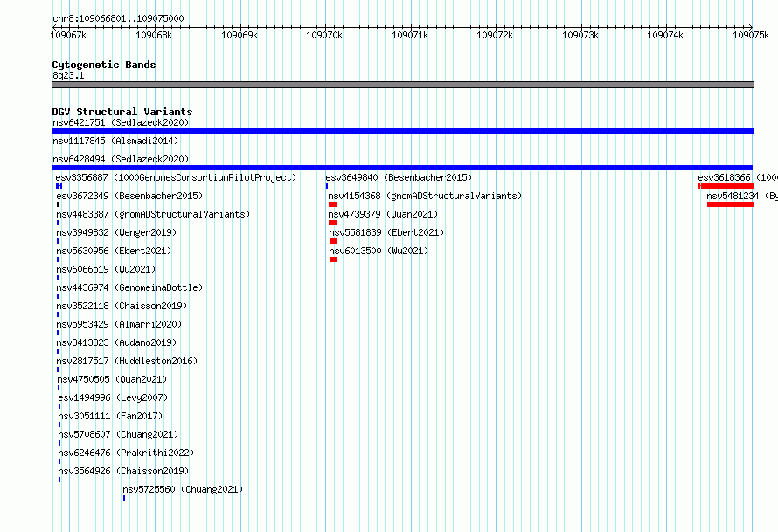Viewport: 778px width, 532px height.
Task: Click the small blue mark under esv3356887
Action: (x=59, y=186)
